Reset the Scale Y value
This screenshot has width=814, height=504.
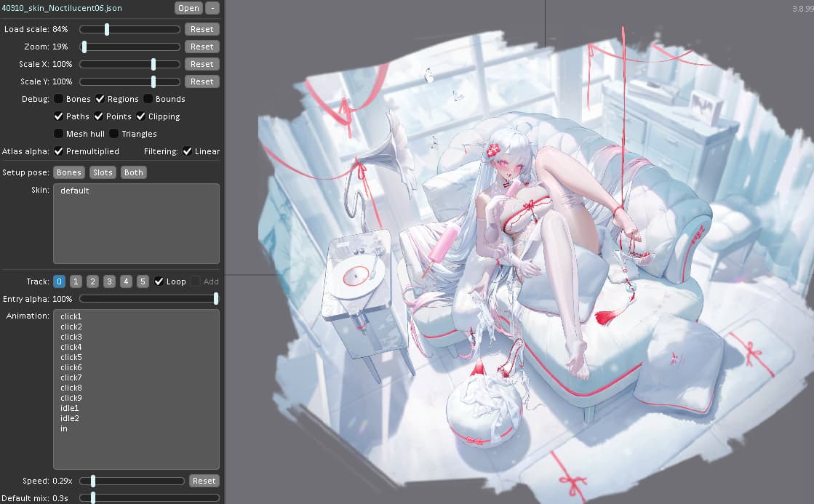(202, 81)
